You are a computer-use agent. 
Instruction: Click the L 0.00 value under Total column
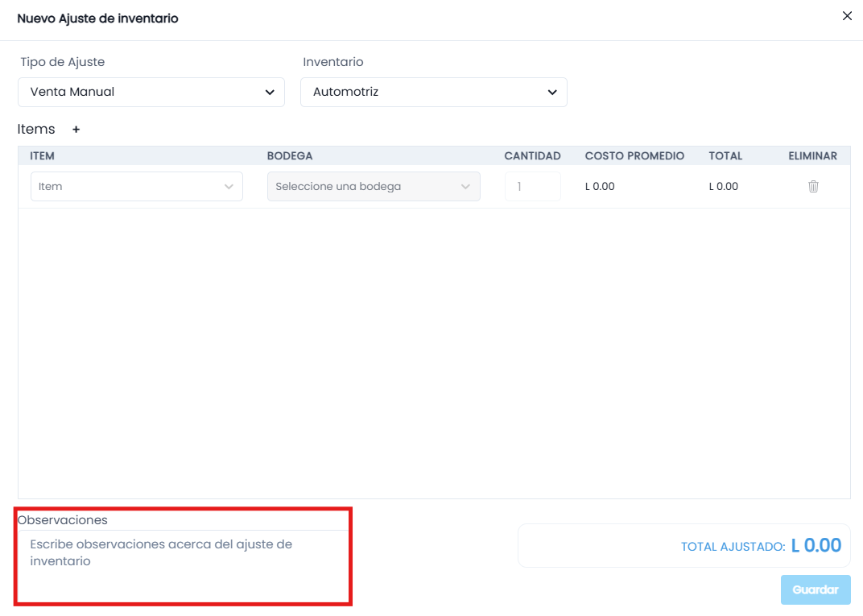724,187
